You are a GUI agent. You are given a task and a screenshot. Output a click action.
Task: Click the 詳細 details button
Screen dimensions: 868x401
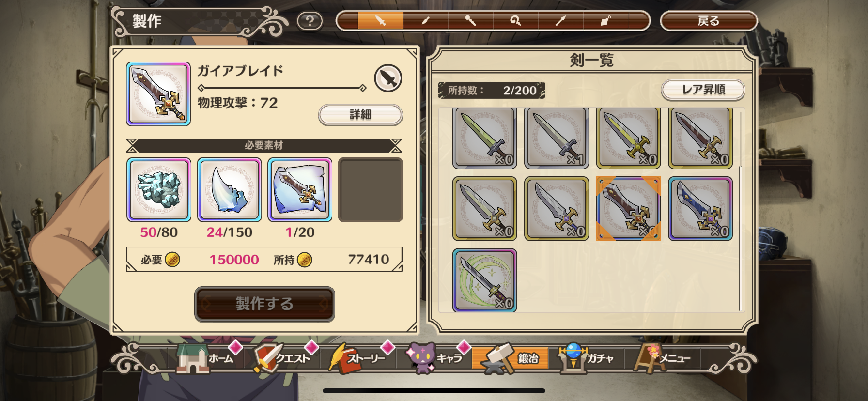point(360,115)
